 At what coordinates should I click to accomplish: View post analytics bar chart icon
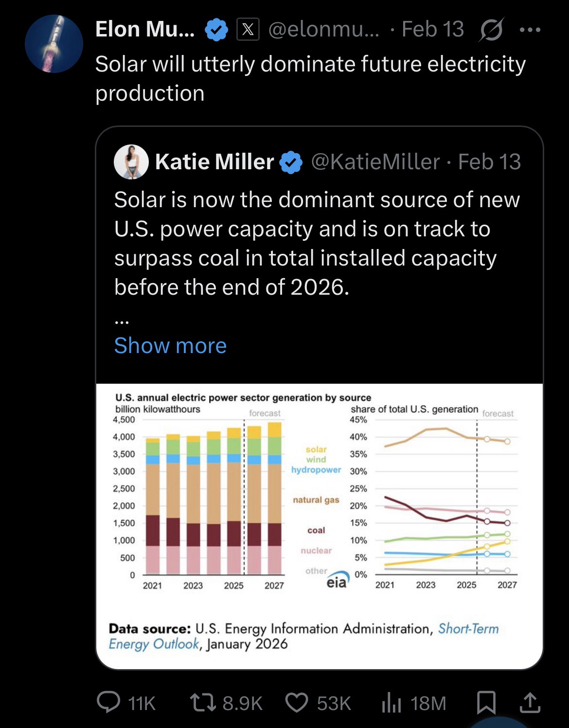(391, 703)
